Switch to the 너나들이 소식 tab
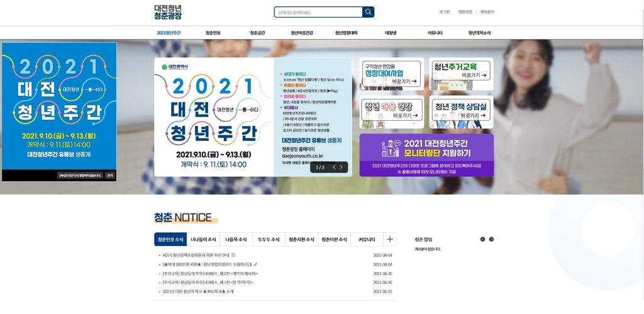 [203, 239]
